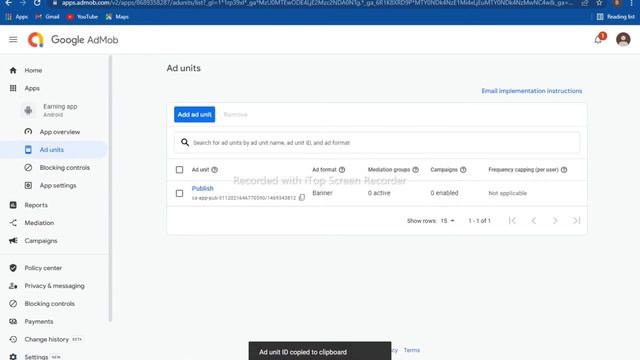Click the '0 active' mediation cell
This screenshot has width=640, height=360.
[379, 193]
